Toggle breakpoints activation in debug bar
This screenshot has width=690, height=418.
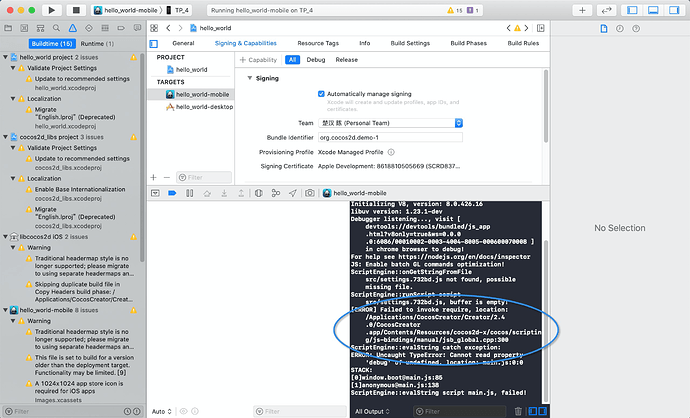(172, 193)
